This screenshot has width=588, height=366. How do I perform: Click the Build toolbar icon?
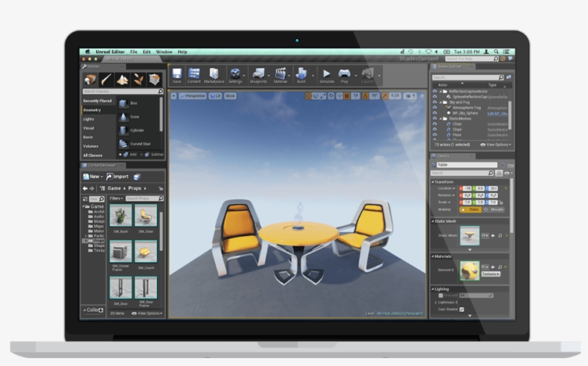pos(301,73)
